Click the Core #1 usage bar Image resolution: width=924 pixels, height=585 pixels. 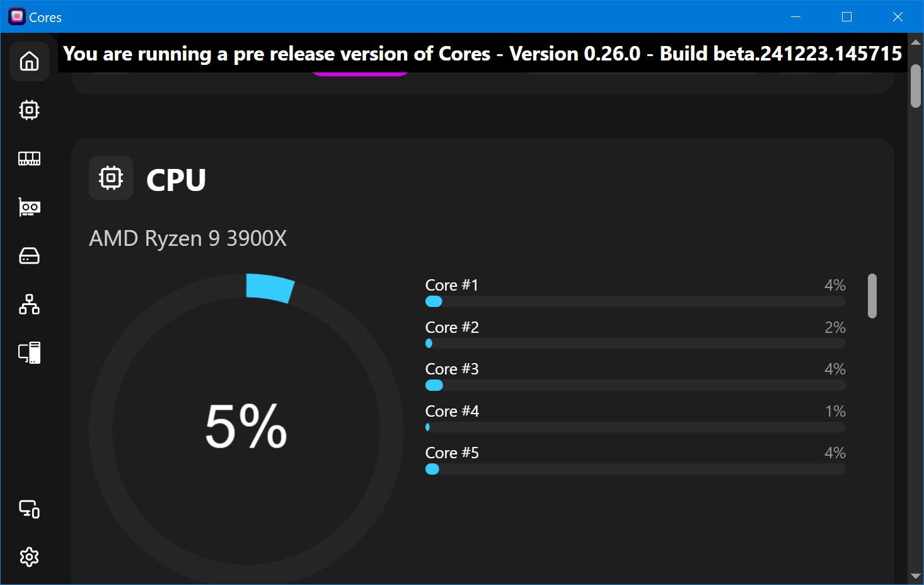pyautogui.click(x=635, y=302)
